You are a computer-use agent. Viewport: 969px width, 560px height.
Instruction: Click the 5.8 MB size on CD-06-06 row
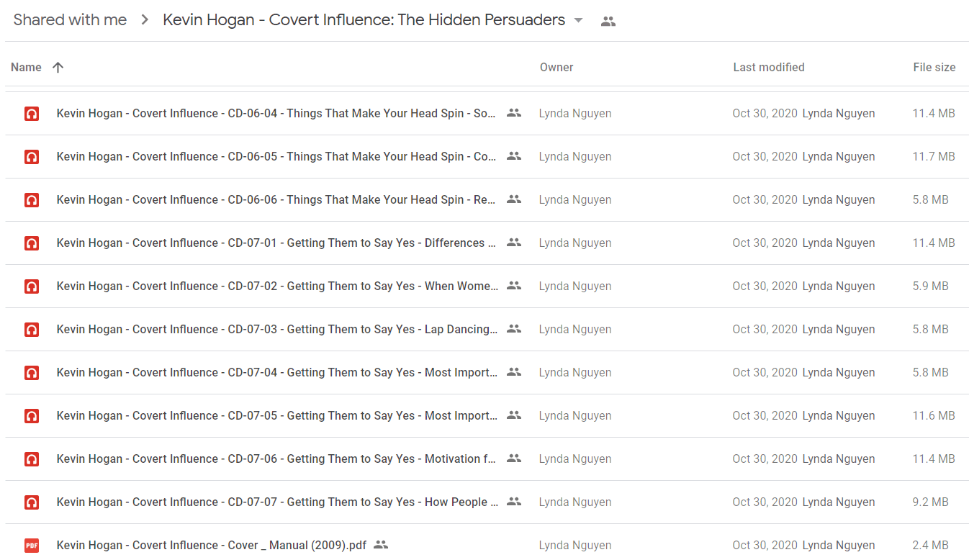pos(930,199)
